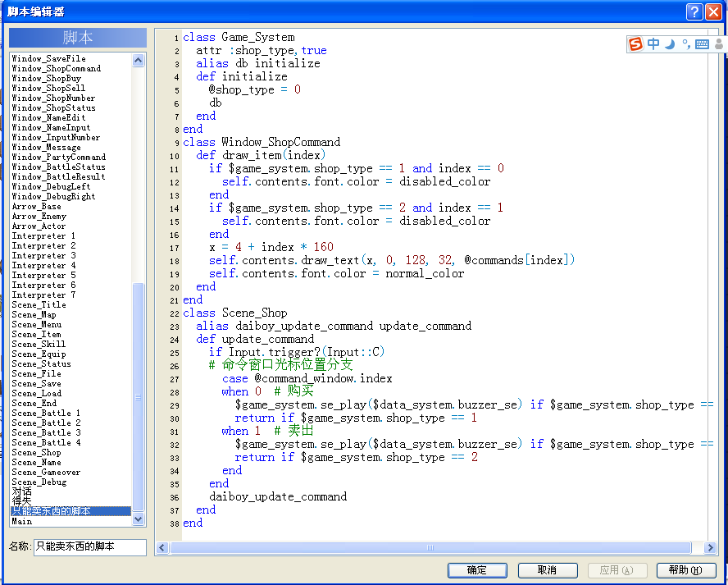Screen dimensions: 728x585
Task: Click the 应用(A) apply button
Action: coord(617,570)
